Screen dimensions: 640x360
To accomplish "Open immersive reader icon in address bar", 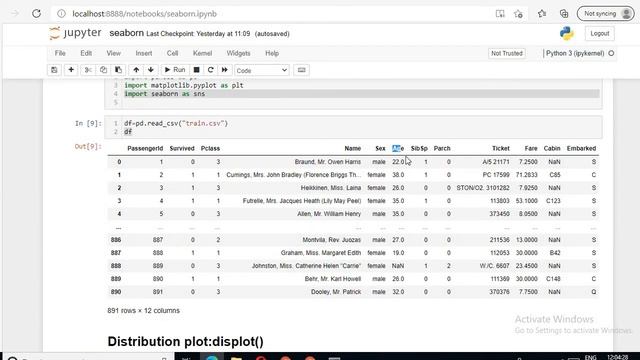I will tap(500, 14).
